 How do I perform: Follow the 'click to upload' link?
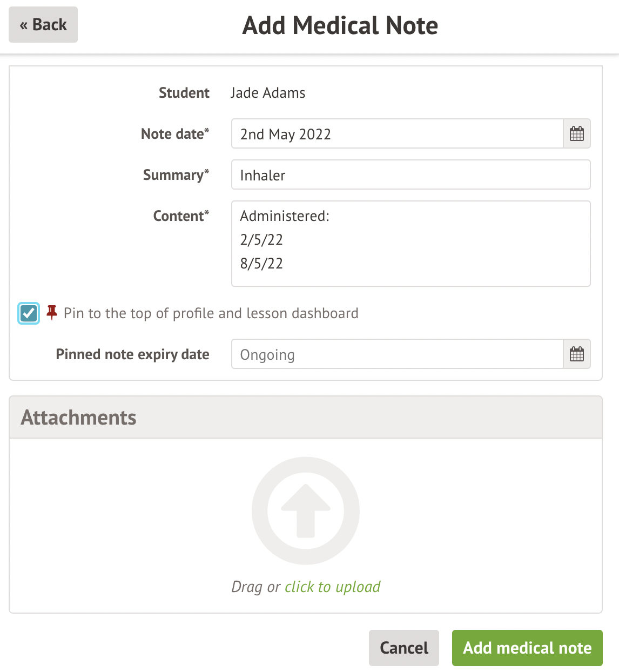tap(332, 587)
